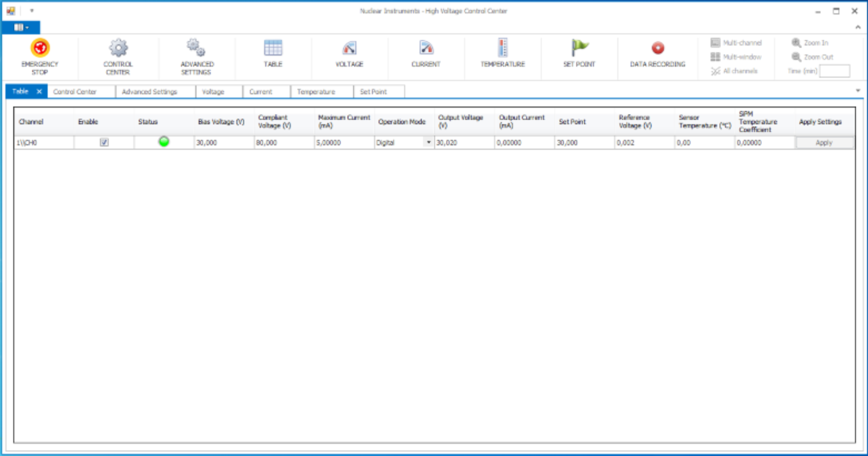Select Multi-window display option
This screenshot has width=868, height=456.
[736, 57]
